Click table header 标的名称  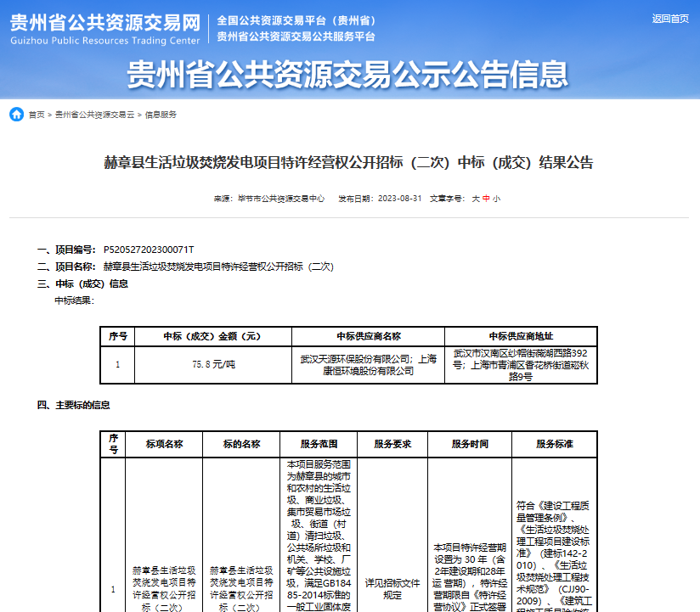pyautogui.click(x=241, y=444)
